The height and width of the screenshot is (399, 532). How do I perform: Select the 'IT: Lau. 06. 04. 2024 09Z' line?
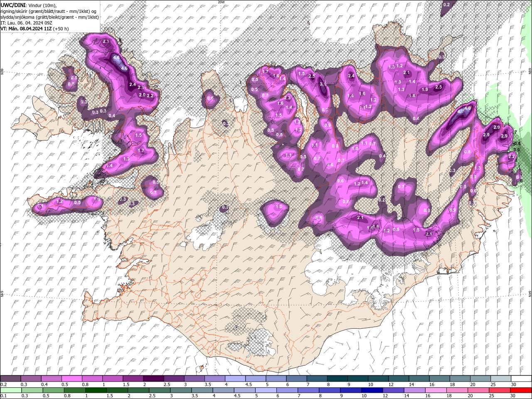[26, 23]
